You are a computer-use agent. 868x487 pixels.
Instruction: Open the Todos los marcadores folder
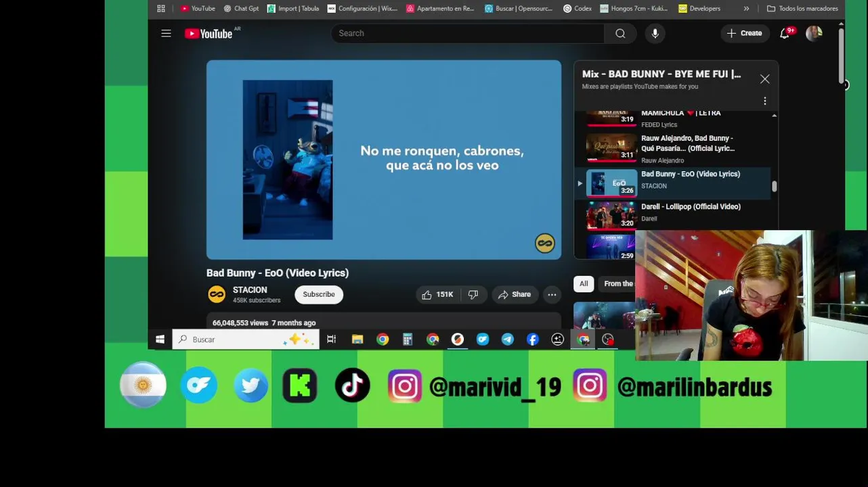802,9
